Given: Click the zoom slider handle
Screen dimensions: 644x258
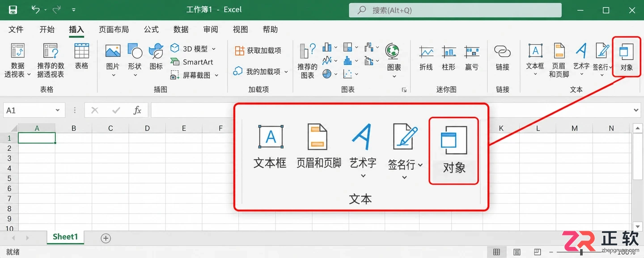Looking at the screenshot, I should click(581, 252).
